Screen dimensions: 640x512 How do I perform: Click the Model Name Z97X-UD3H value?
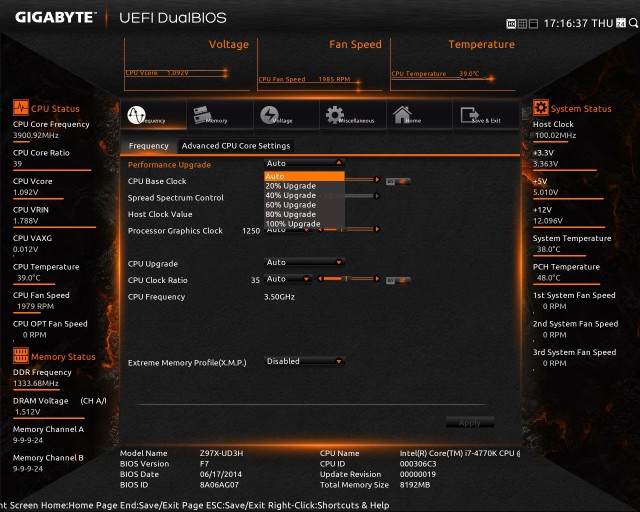(221, 453)
